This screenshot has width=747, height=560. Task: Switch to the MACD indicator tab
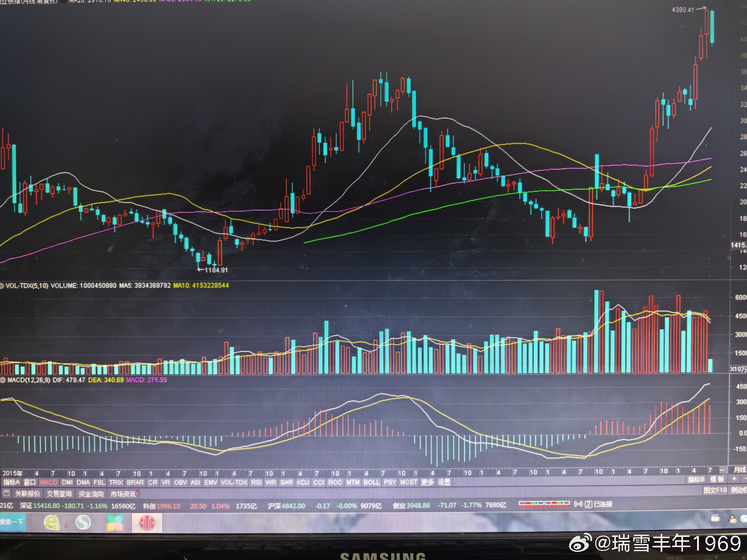pos(49,482)
